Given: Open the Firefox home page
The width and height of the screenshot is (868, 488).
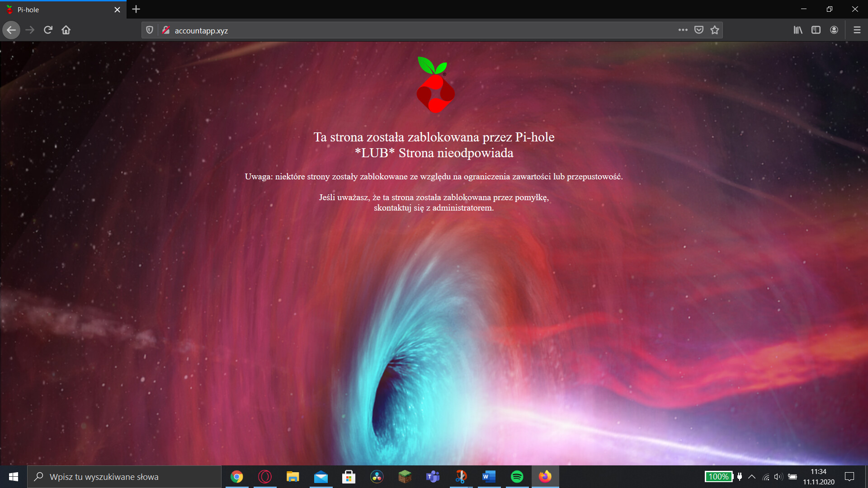Looking at the screenshot, I should tap(66, 30).
